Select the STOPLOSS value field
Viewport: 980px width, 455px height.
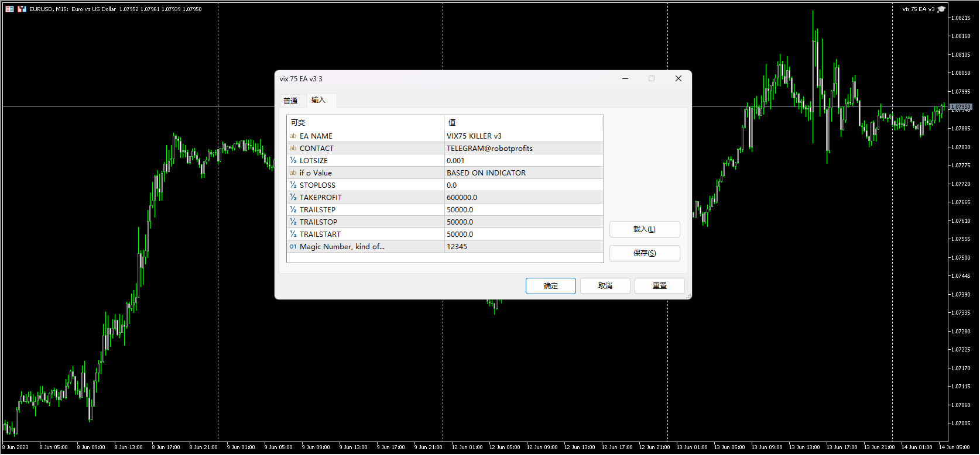click(x=523, y=185)
